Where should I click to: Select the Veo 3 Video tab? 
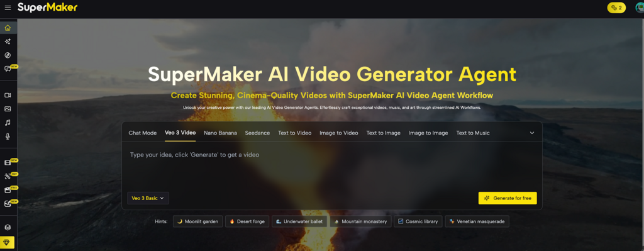click(180, 133)
